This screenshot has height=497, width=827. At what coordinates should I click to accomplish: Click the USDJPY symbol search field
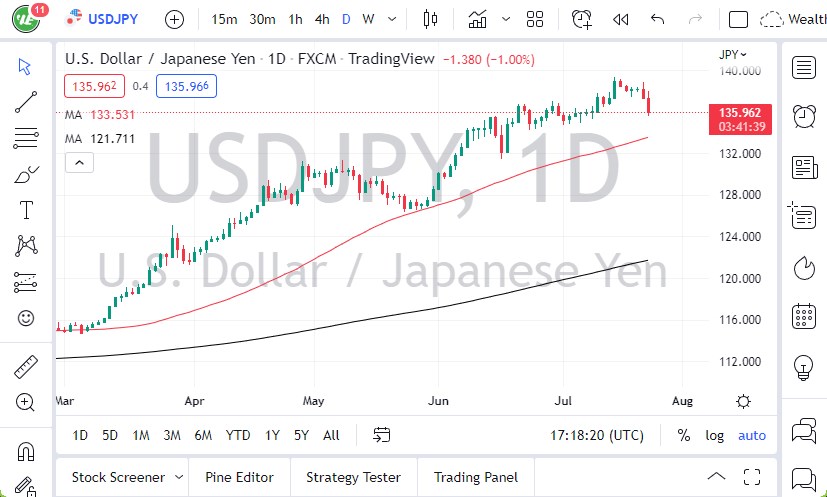110,19
